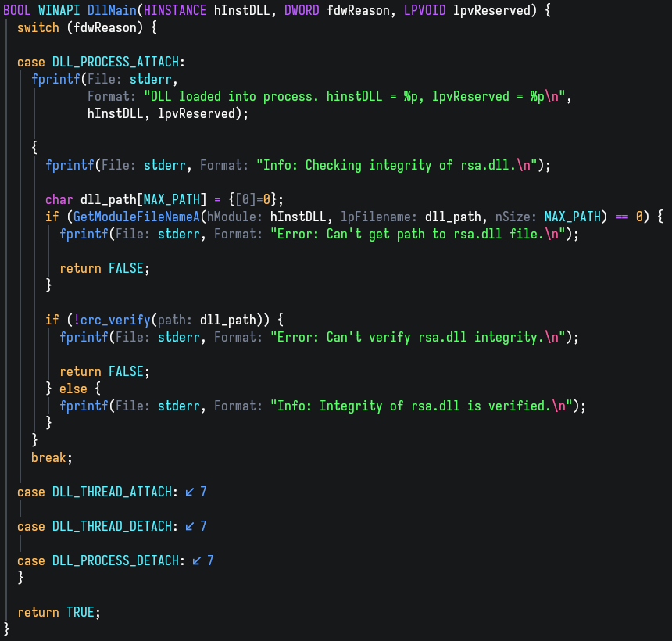
Task: Click the crc_verify function call
Action: click(x=116, y=320)
